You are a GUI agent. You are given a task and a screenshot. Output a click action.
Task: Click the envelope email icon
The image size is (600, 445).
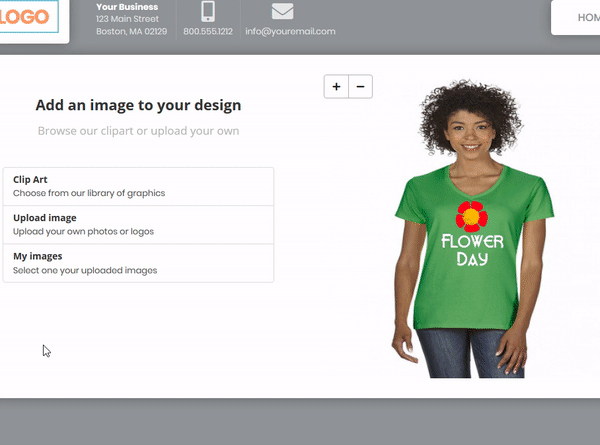[283, 12]
